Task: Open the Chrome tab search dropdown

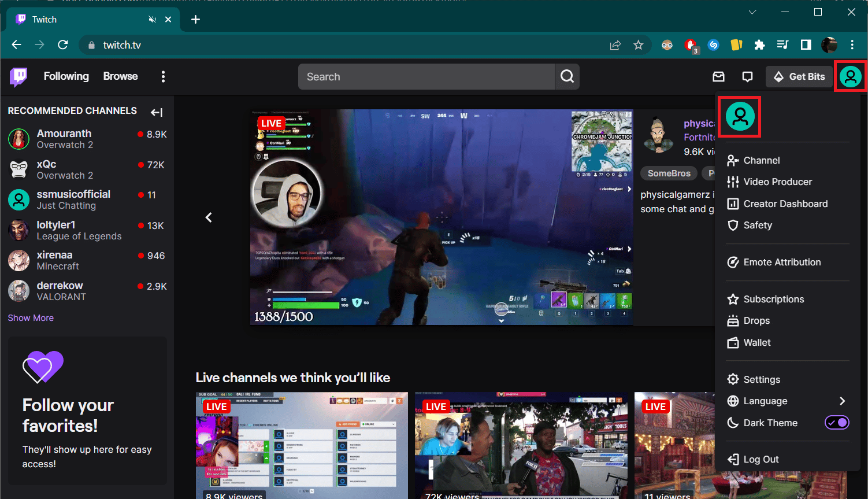Action: pyautogui.click(x=752, y=12)
